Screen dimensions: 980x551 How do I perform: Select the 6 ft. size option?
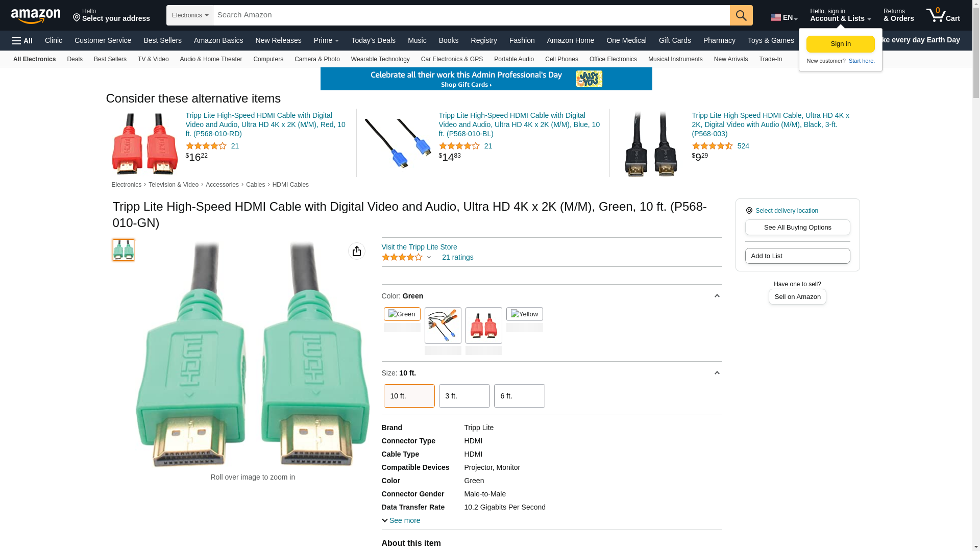click(519, 396)
